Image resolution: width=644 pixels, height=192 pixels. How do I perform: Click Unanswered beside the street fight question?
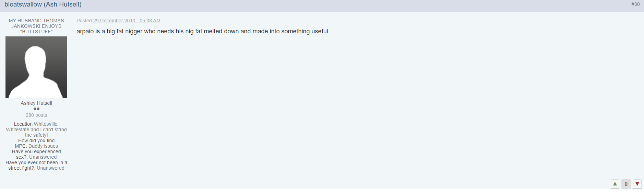click(50, 168)
